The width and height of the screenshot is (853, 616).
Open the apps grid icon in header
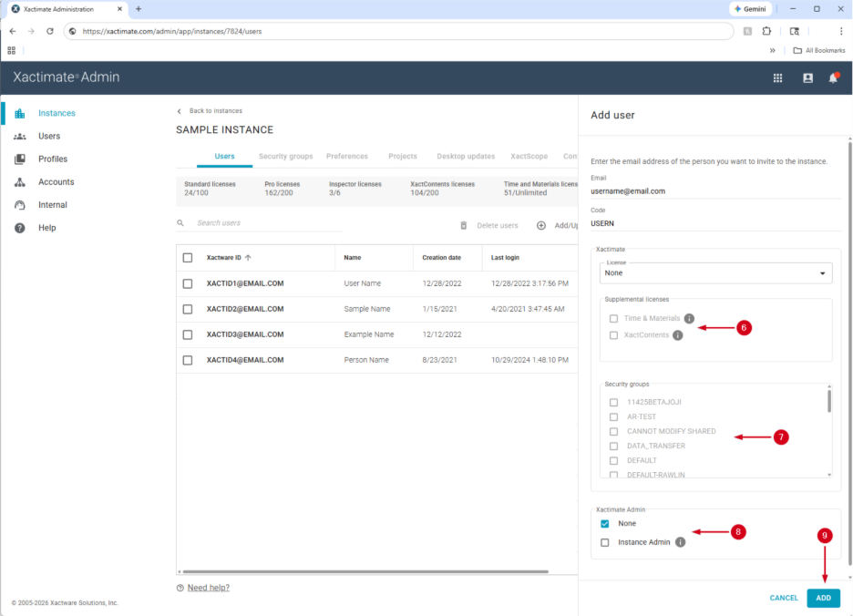point(777,78)
